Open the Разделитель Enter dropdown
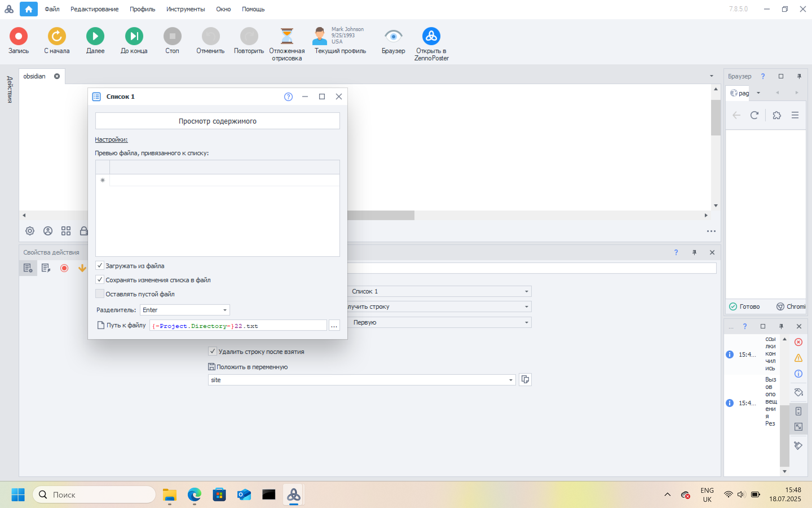The image size is (812, 508). [185, 310]
